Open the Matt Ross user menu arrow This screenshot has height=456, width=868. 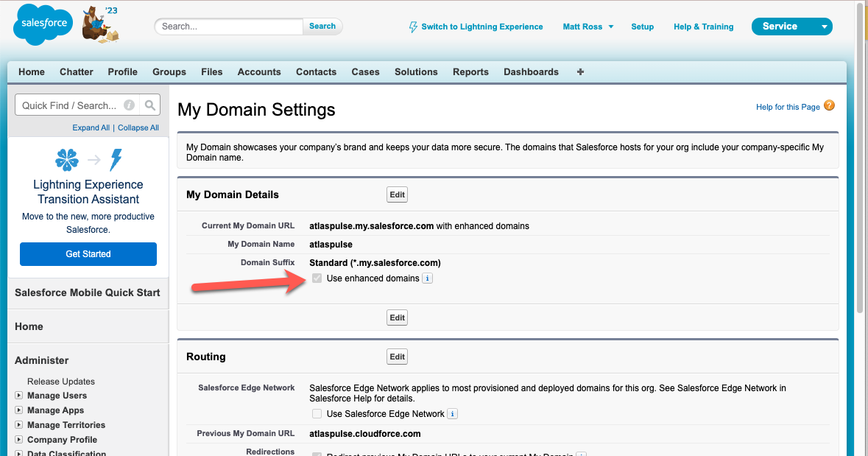[611, 27]
